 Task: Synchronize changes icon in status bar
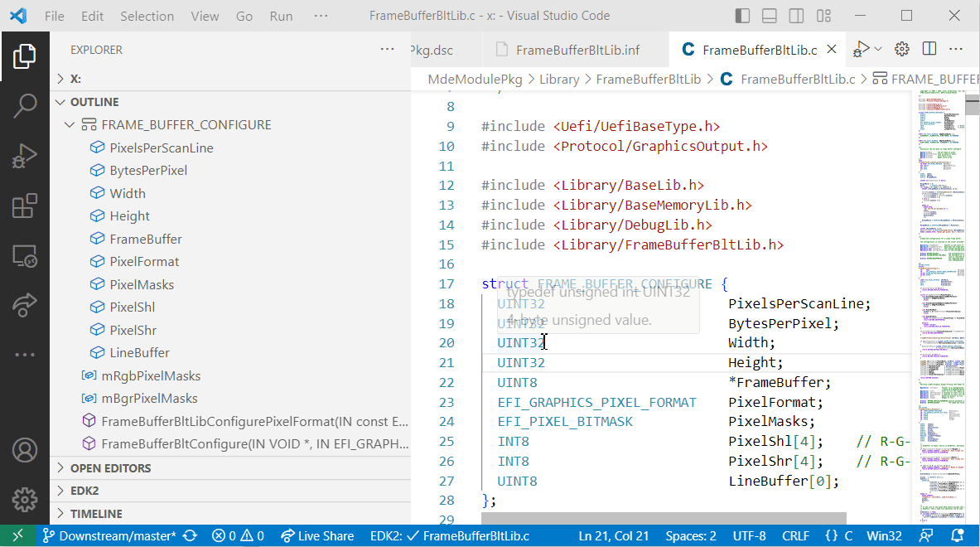tap(191, 535)
